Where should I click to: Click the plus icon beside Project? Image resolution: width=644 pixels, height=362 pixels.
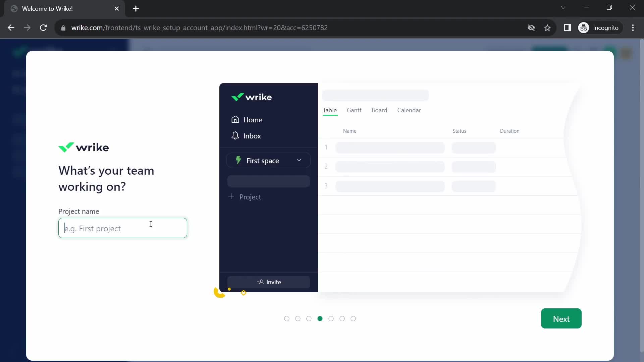[231, 196]
